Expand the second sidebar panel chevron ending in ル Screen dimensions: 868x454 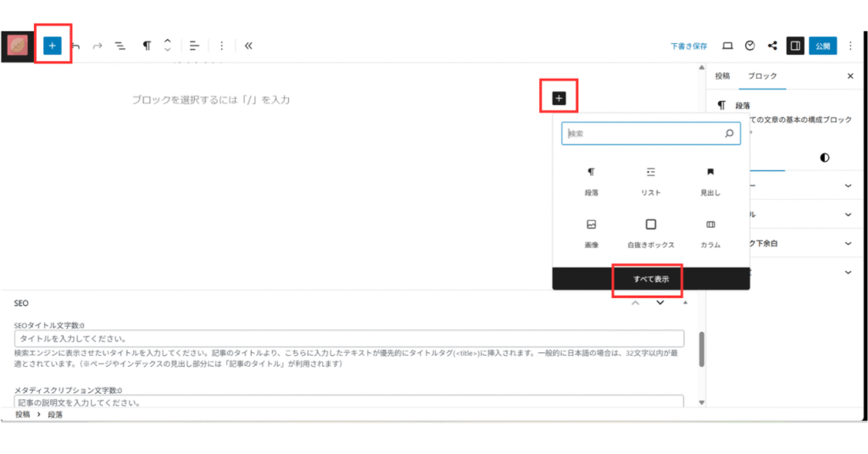pyautogui.click(x=848, y=214)
